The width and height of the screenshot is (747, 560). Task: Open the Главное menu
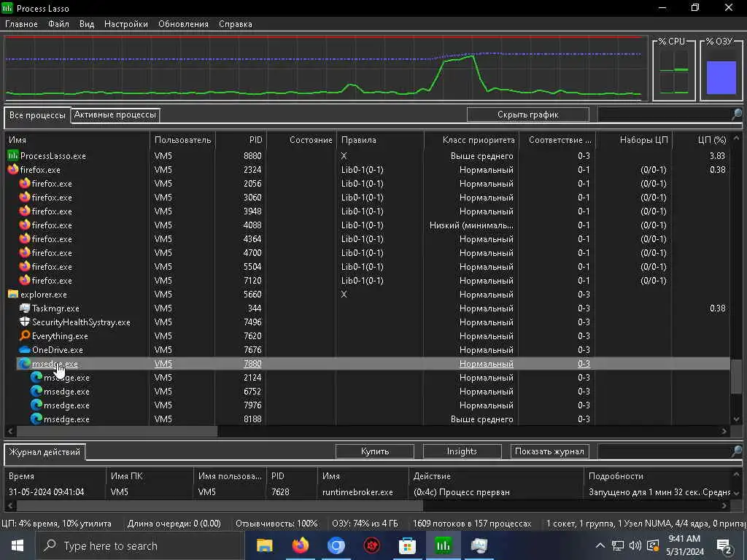click(x=21, y=24)
